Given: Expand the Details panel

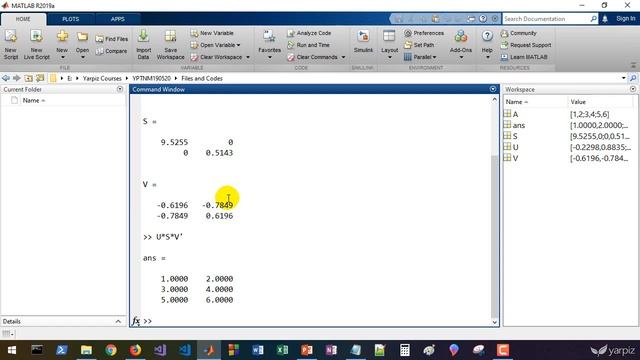Looking at the screenshot, I should [x=118, y=322].
